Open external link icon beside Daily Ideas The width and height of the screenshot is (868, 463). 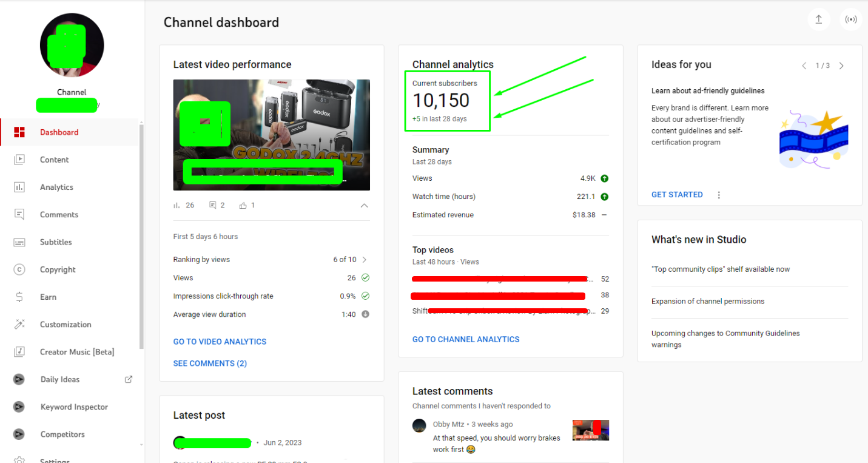point(129,379)
